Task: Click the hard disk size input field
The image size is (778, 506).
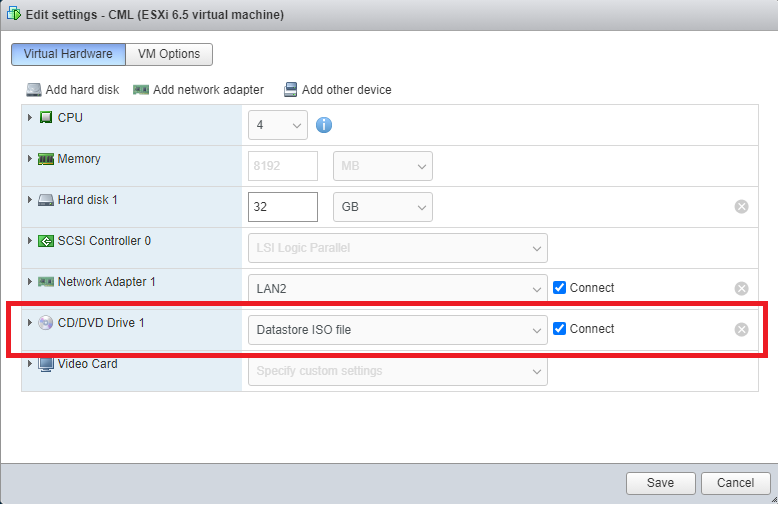Action: tap(283, 207)
